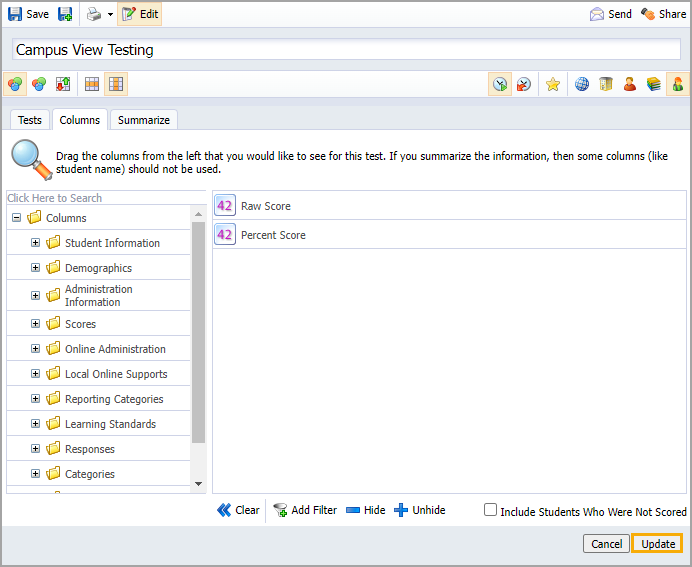
Task: Click the second green-red-blue circles icon
Action: [39, 84]
